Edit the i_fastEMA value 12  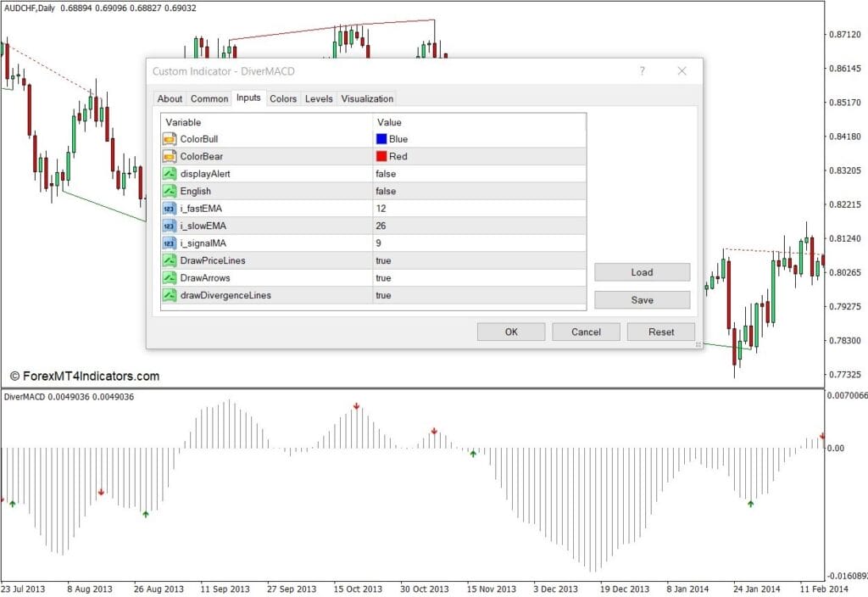point(381,209)
